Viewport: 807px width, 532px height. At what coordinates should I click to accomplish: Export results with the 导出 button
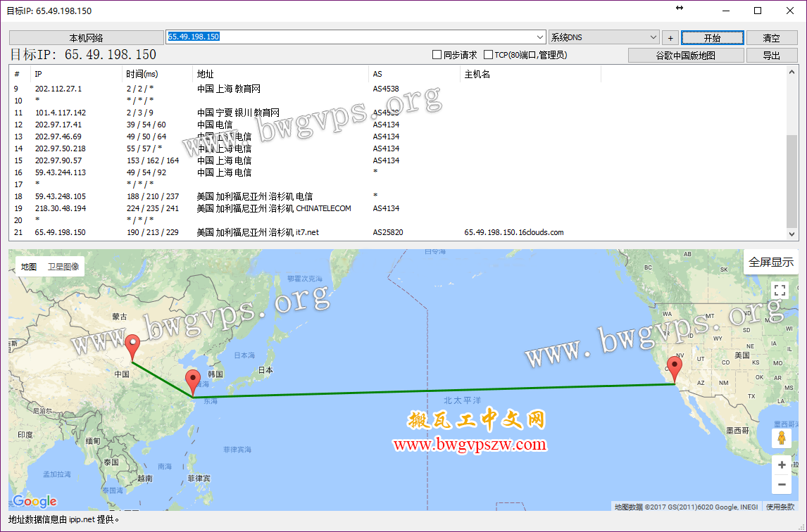[x=772, y=55]
